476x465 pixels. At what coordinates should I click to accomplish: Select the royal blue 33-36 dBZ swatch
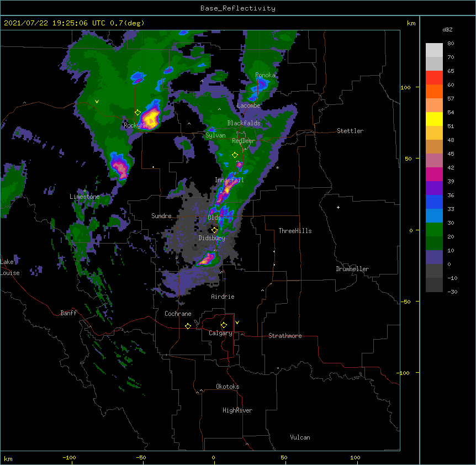[434, 202]
